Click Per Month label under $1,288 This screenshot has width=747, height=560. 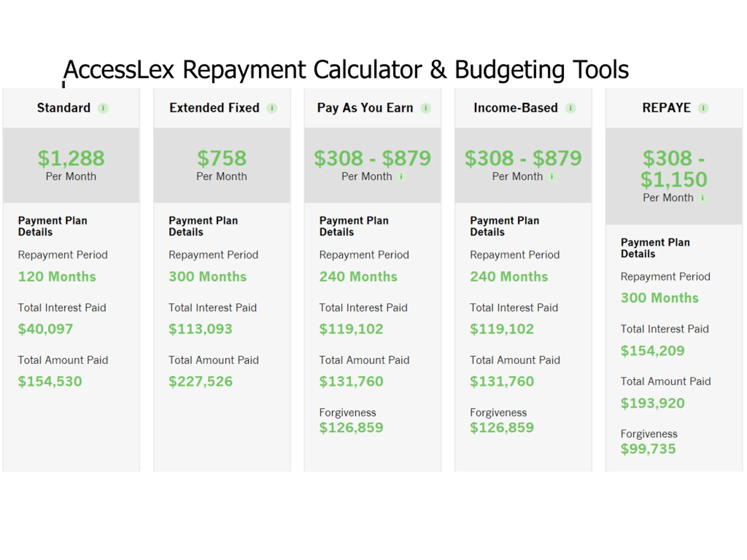coord(71,176)
